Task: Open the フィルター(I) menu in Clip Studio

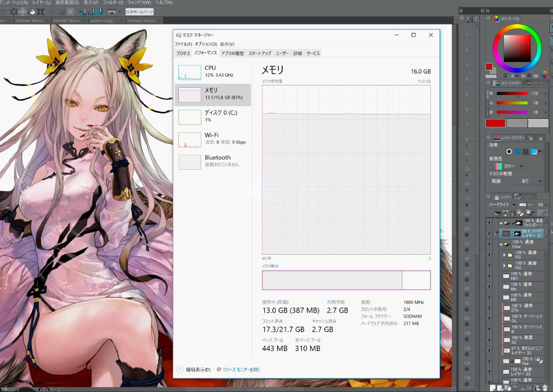Action: pos(113,2)
